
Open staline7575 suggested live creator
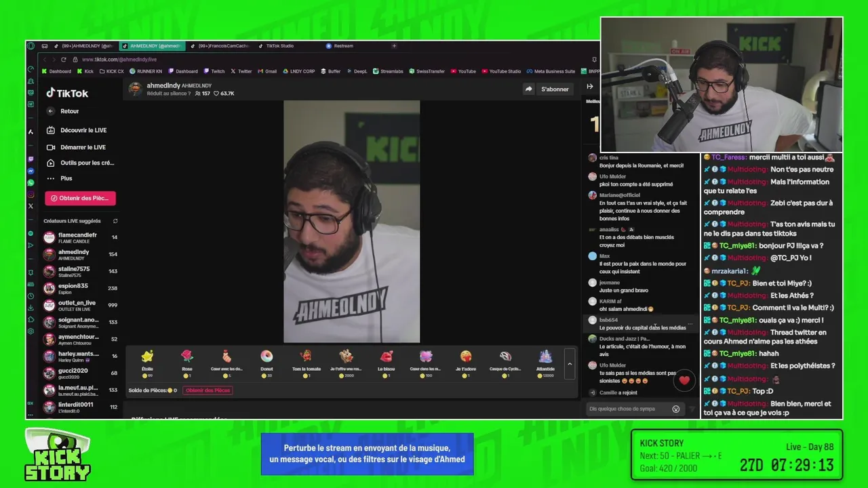(x=80, y=271)
